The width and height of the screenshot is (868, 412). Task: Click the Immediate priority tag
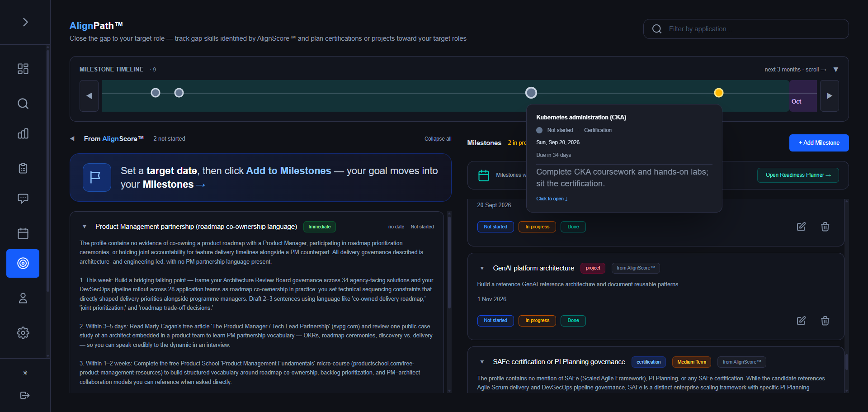[320, 227]
